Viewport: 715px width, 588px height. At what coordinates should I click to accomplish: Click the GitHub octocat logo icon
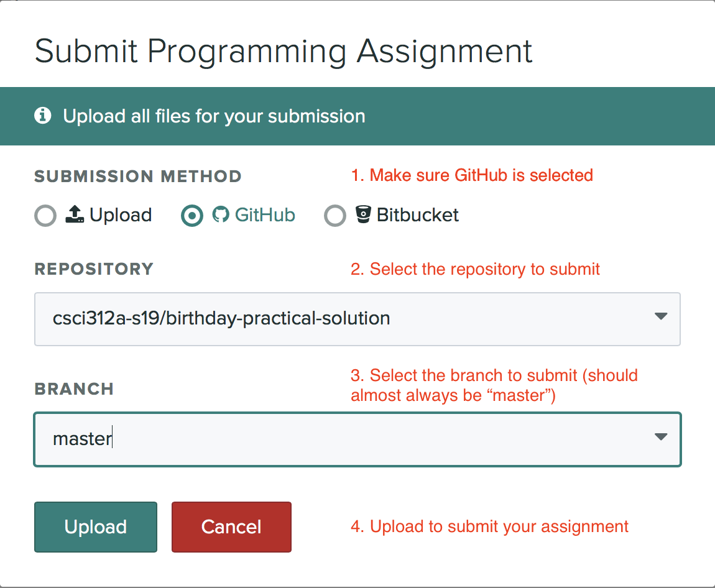[x=221, y=214]
